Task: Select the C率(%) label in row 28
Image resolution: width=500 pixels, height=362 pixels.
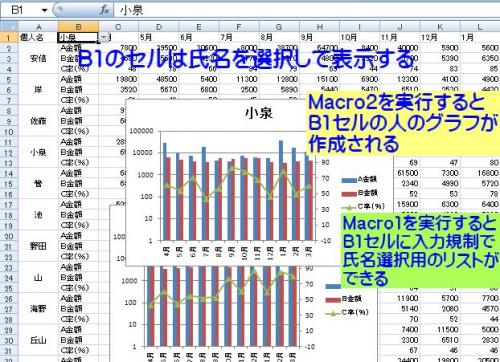Action: point(78,319)
